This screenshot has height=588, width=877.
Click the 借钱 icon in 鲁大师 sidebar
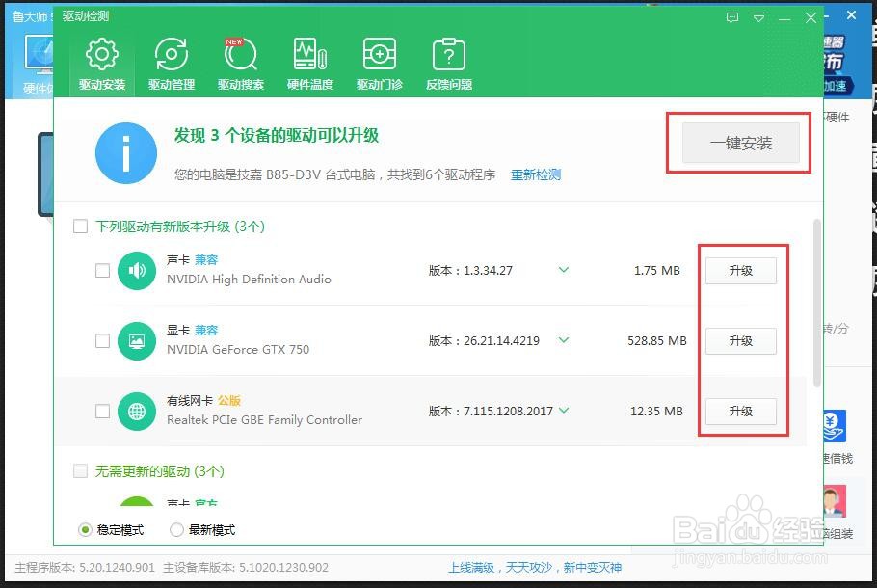click(x=835, y=427)
